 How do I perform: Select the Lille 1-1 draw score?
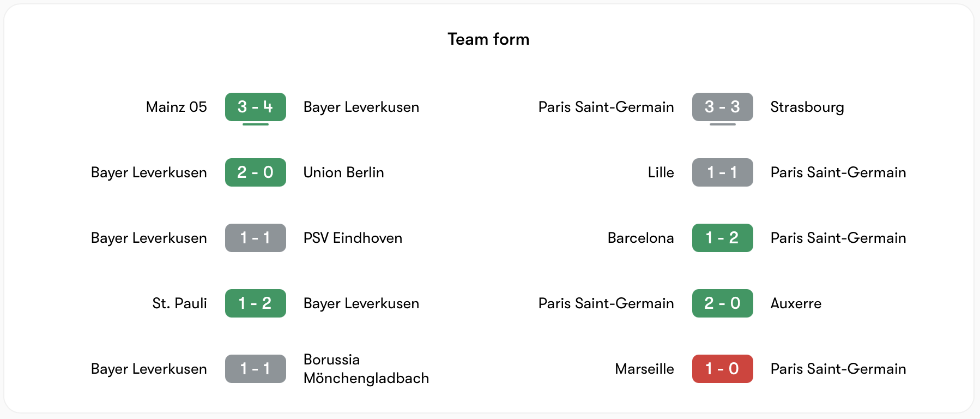pyautogui.click(x=722, y=172)
